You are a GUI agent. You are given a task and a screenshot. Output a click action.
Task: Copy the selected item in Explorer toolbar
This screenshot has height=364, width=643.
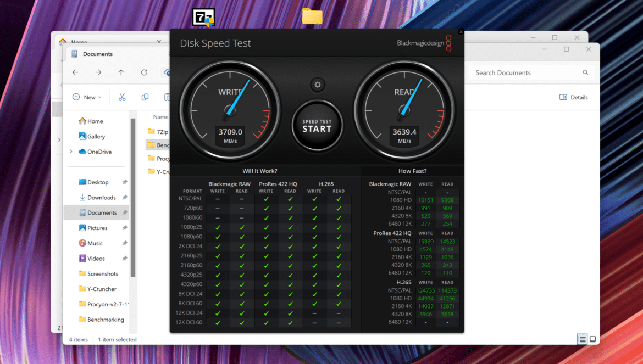click(x=145, y=97)
